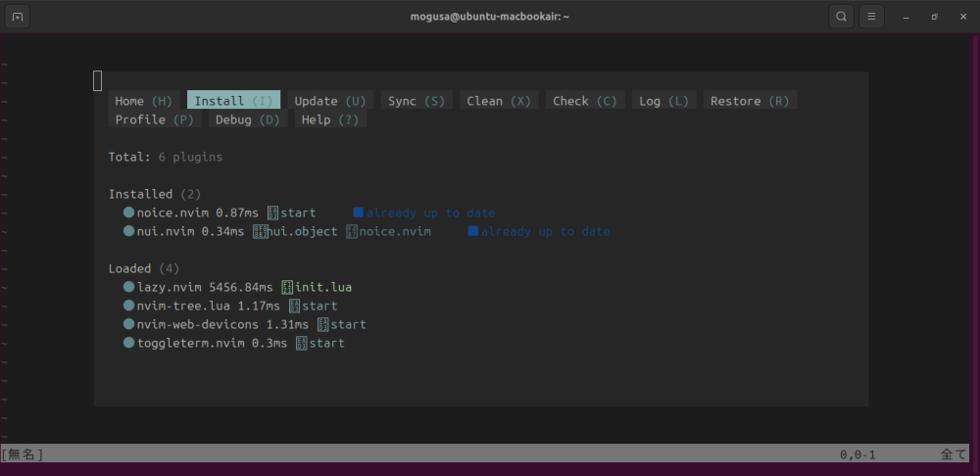Viewport: 980px width, 476px height.
Task: Click the new tab icon in title bar
Action: [x=18, y=17]
